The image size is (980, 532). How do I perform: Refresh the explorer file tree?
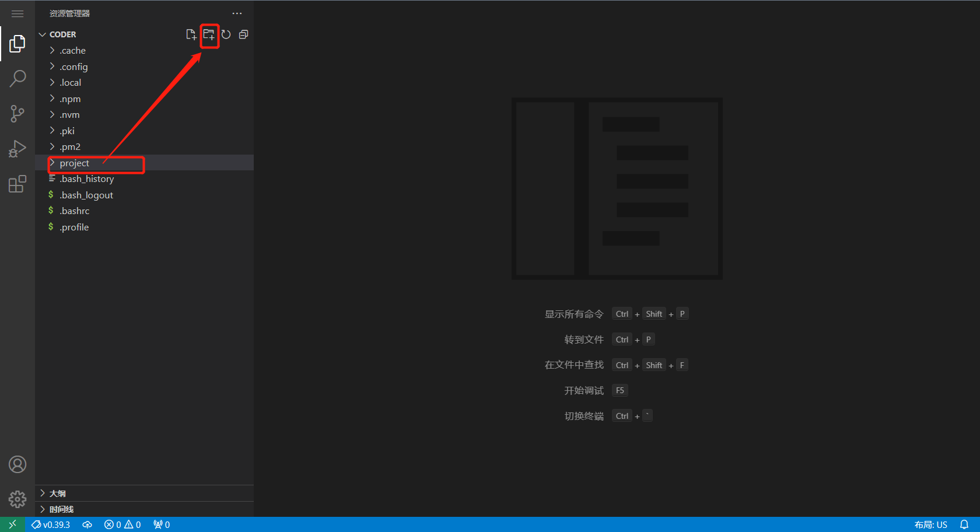(226, 34)
